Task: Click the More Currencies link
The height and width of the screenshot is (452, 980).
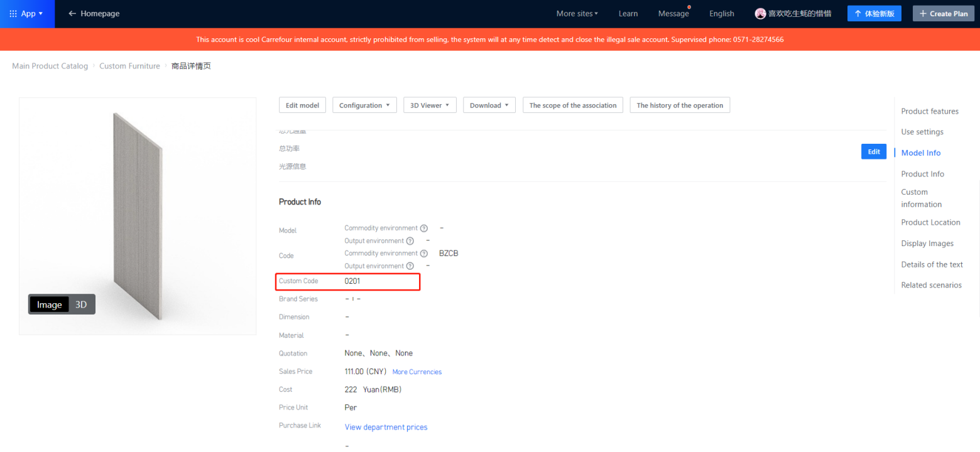Action: click(x=416, y=372)
